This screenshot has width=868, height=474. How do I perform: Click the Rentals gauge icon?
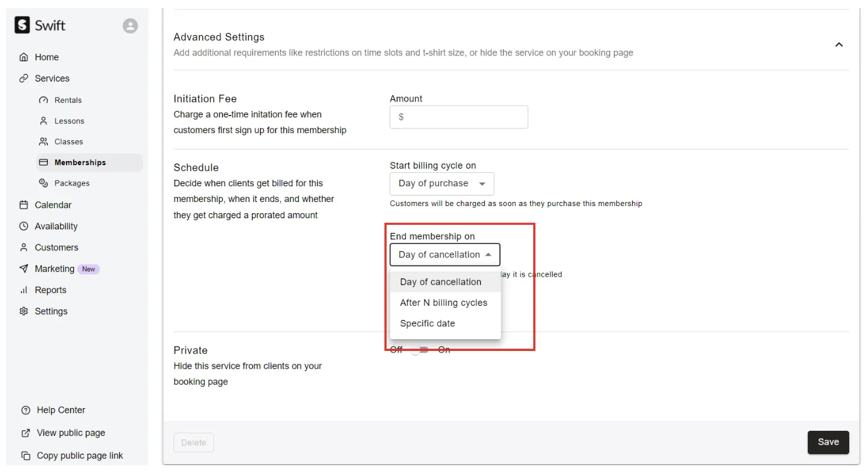pyautogui.click(x=43, y=100)
